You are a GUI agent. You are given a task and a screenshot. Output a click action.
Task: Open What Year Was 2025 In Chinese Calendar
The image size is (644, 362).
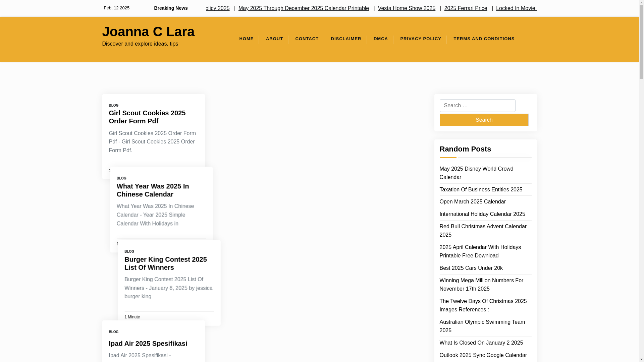click(x=153, y=190)
